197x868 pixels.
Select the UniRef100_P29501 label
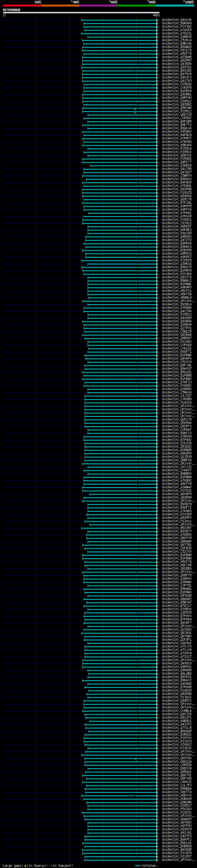[x=177, y=220]
